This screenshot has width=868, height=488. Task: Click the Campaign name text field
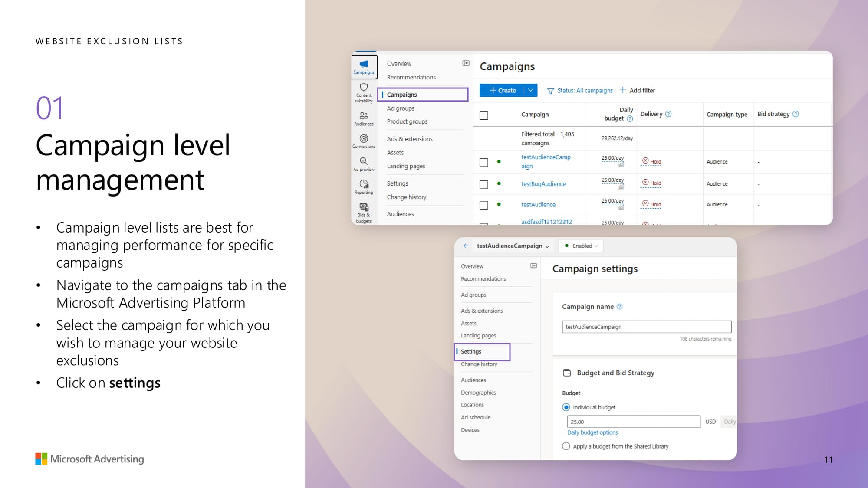coord(646,327)
